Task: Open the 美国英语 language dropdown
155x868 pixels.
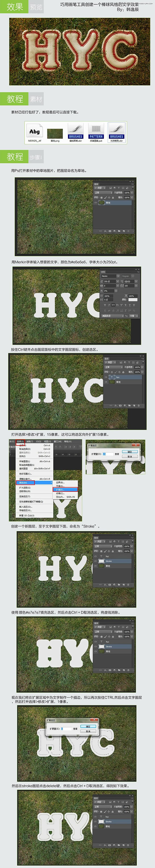Action: [112, 316]
